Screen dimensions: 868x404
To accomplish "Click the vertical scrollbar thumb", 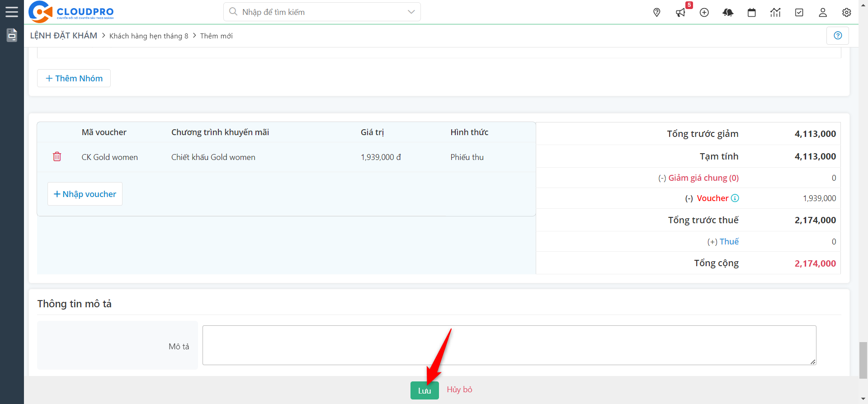I will click(x=863, y=360).
